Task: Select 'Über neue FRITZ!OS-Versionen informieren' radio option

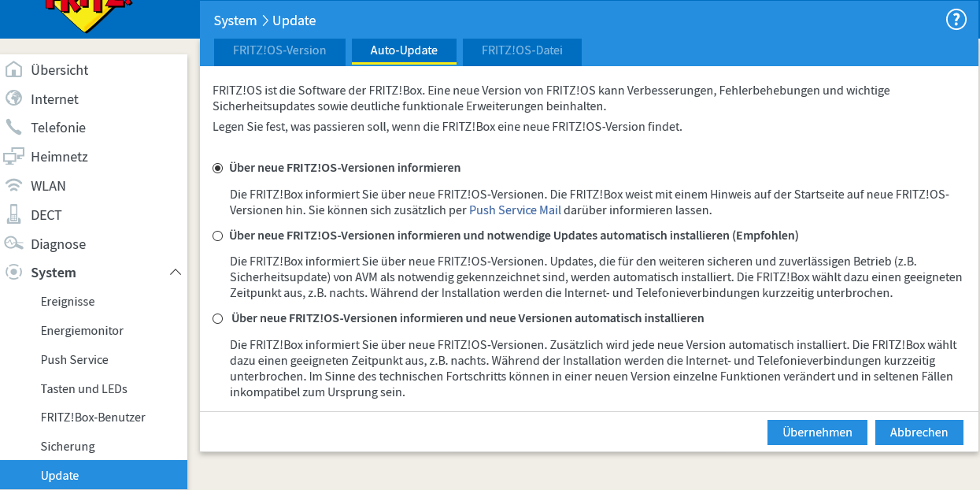Action: point(218,168)
